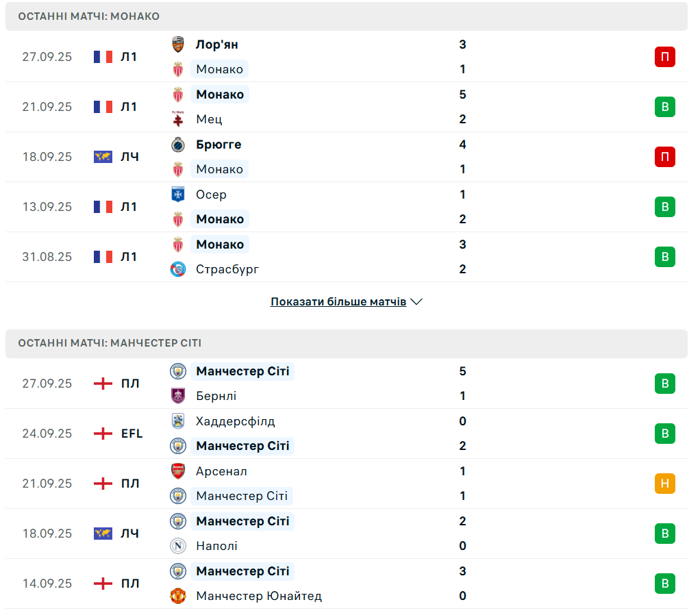Click the Huddersfield club crest icon
The image size is (700, 613).
point(178,421)
